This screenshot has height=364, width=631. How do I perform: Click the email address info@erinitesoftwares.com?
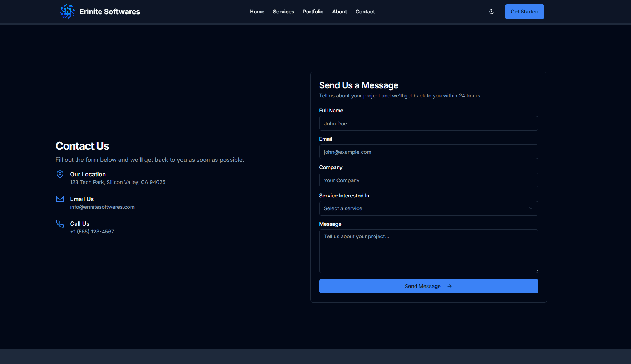click(x=102, y=207)
